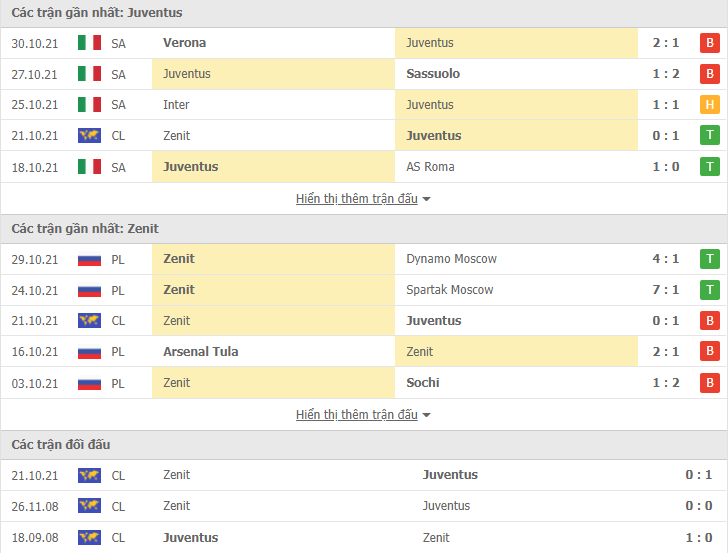Expand more Zenit matches via dropdown arrow
Viewport: 728px width, 553px height.
pos(427,415)
